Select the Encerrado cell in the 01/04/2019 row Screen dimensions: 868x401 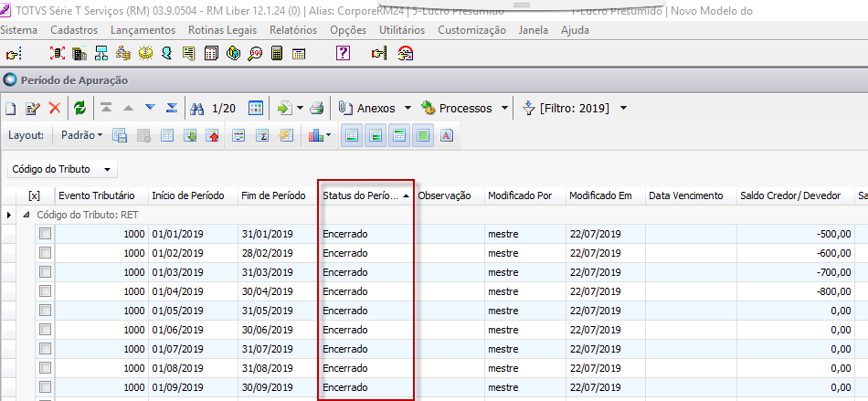(x=365, y=291)
